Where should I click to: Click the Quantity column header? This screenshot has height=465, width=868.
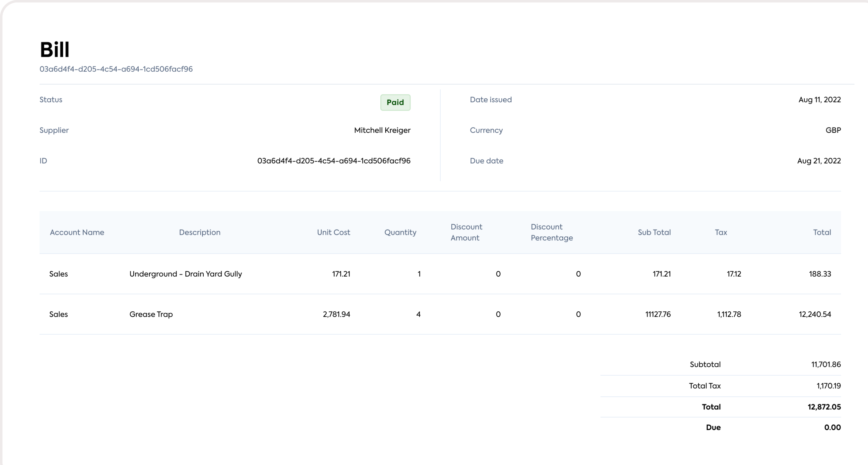click(x=400, y=232)
